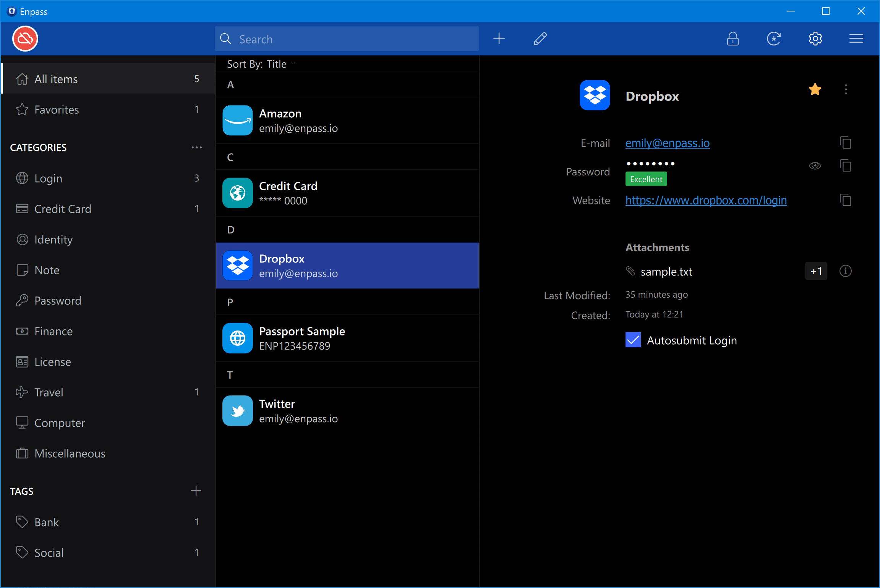The image size is (880, 588).
Task: Add a new item with plus icon
Action: click(x=499, y=39)
